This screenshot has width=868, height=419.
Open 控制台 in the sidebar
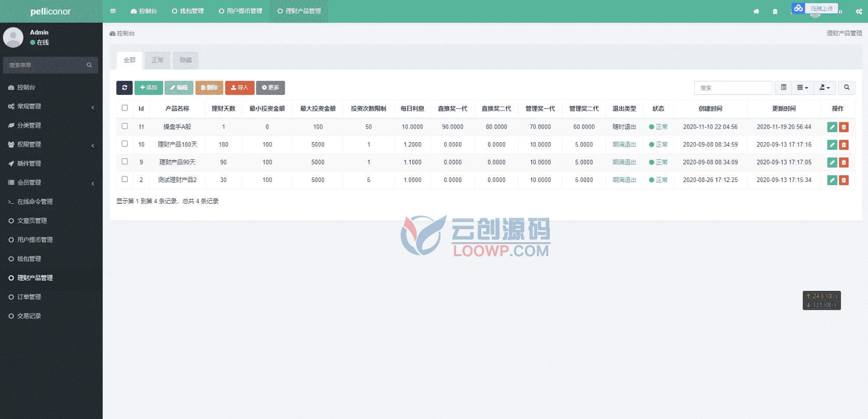click(x=51, y=87)
